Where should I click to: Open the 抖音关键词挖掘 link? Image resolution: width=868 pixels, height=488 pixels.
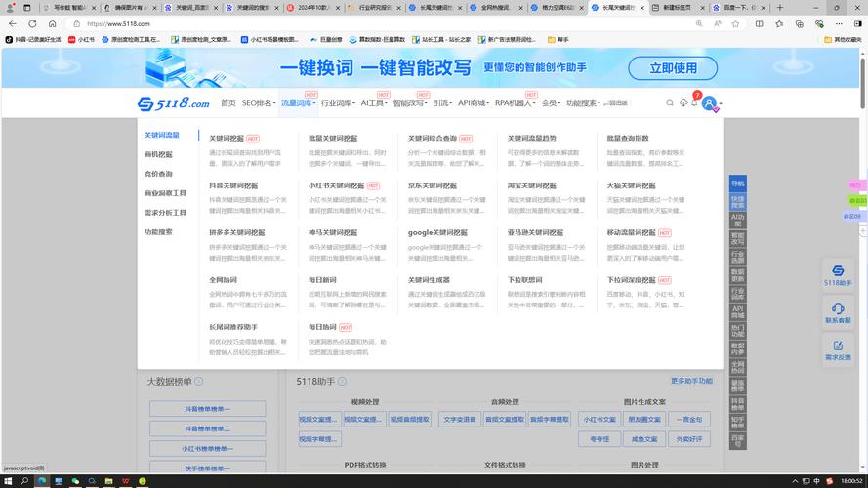tap(233, 185)
